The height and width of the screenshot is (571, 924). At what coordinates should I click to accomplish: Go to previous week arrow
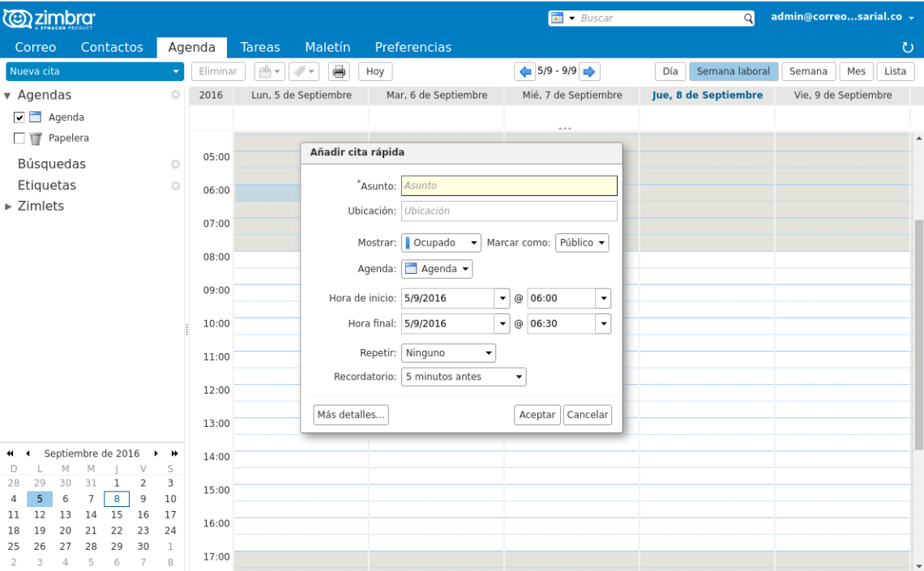(x=525, y=71)
